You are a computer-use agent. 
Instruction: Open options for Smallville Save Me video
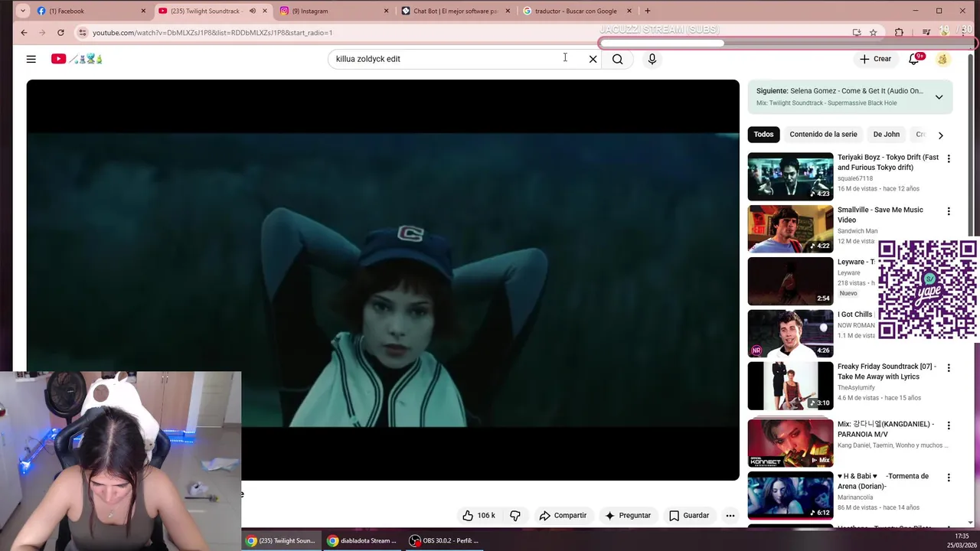(949, 211)
